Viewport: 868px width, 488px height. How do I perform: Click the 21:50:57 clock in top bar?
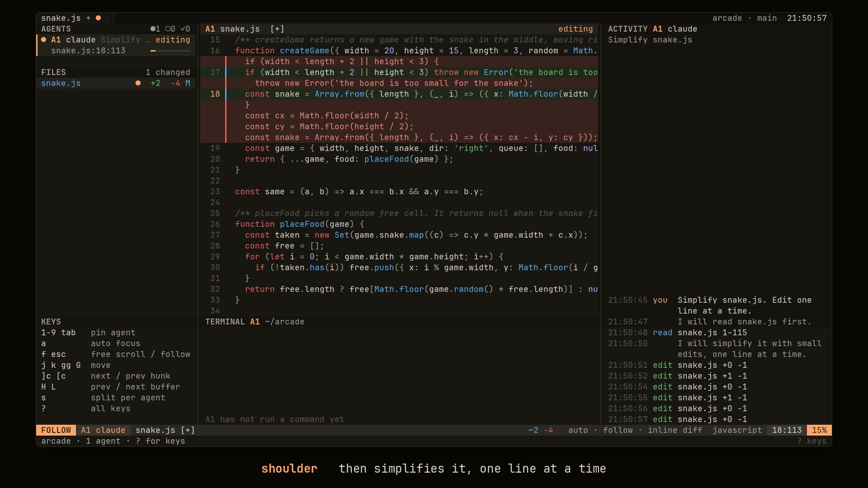click(x=807, y=18)
